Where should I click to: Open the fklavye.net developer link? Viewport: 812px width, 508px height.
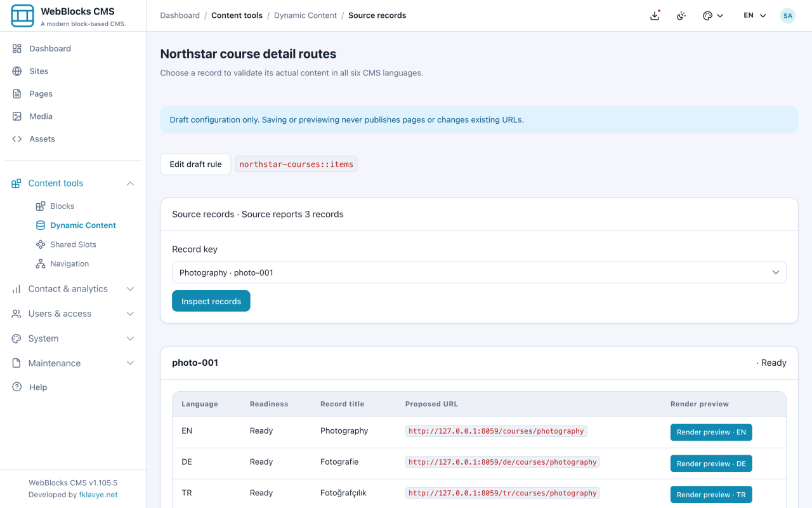point(98,495)
